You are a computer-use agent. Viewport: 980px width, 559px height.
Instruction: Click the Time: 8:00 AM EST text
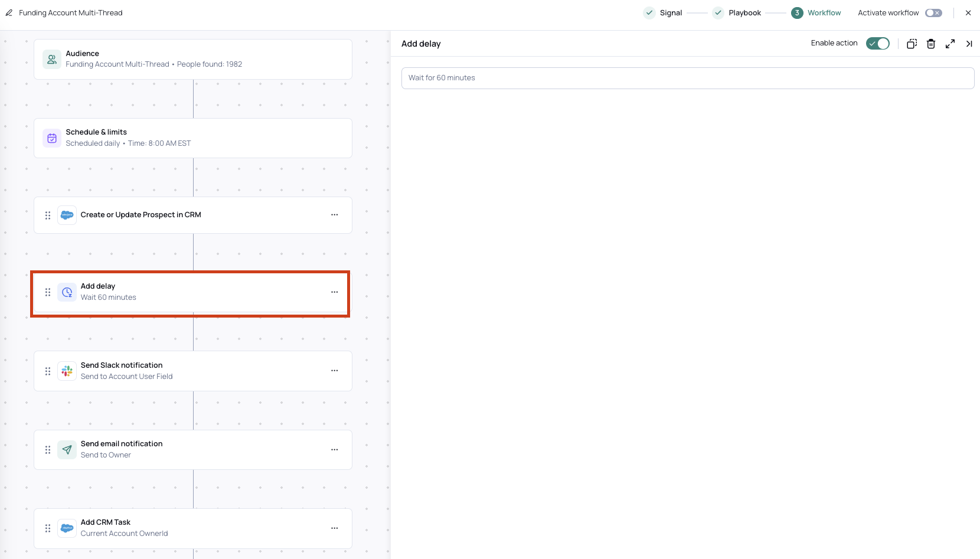(x=159, y=143)
